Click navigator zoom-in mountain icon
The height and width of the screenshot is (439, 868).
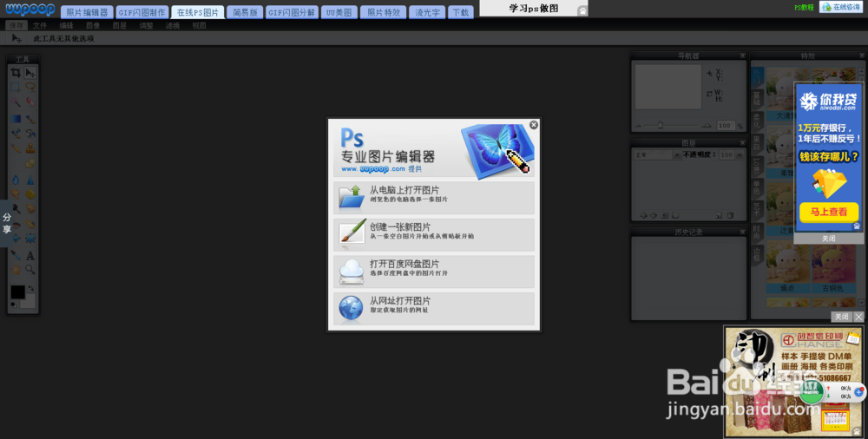coord(707,126)
